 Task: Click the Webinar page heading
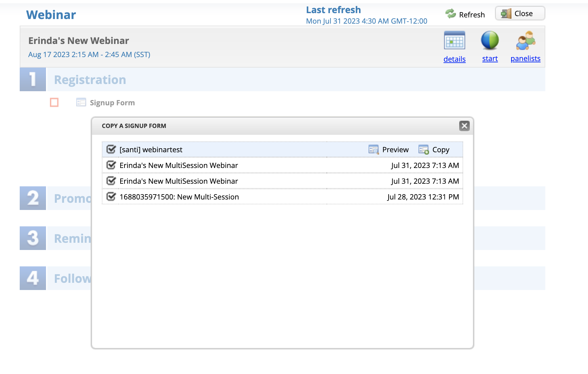click(x=51, y=15)
